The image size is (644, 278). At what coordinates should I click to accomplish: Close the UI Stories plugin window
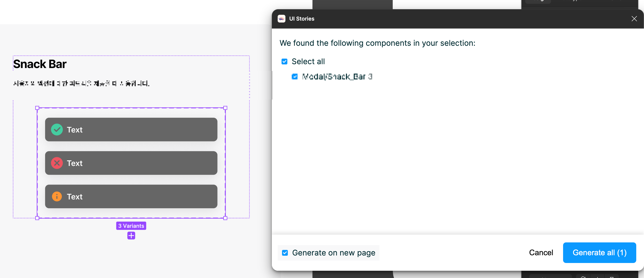(634, 19)
